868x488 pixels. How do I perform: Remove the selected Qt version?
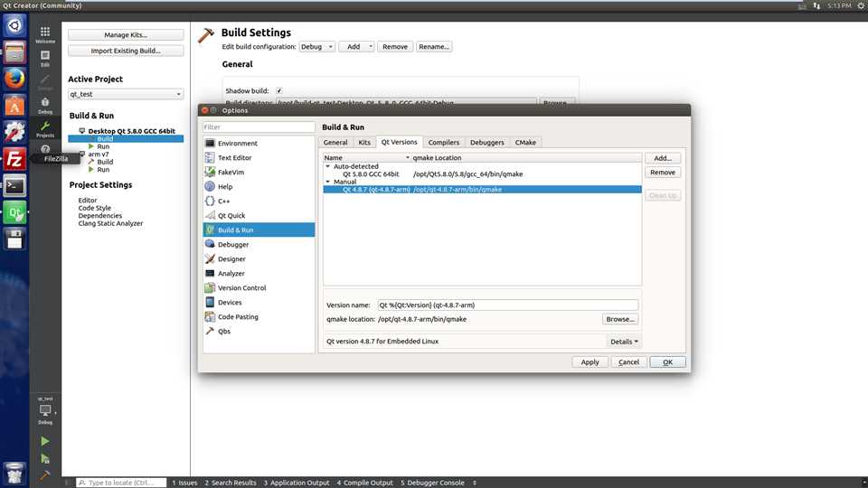(663, 172)
